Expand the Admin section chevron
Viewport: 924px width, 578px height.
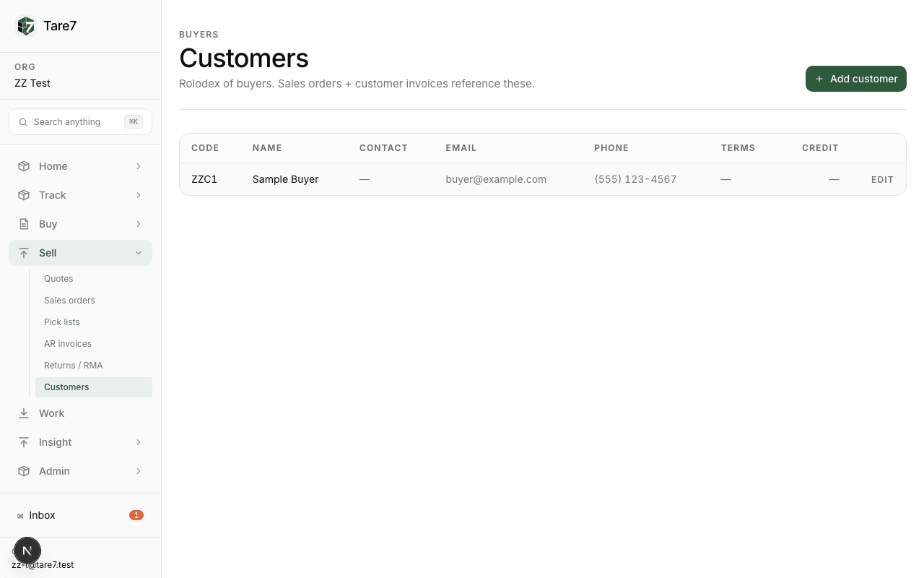[139, 471]
